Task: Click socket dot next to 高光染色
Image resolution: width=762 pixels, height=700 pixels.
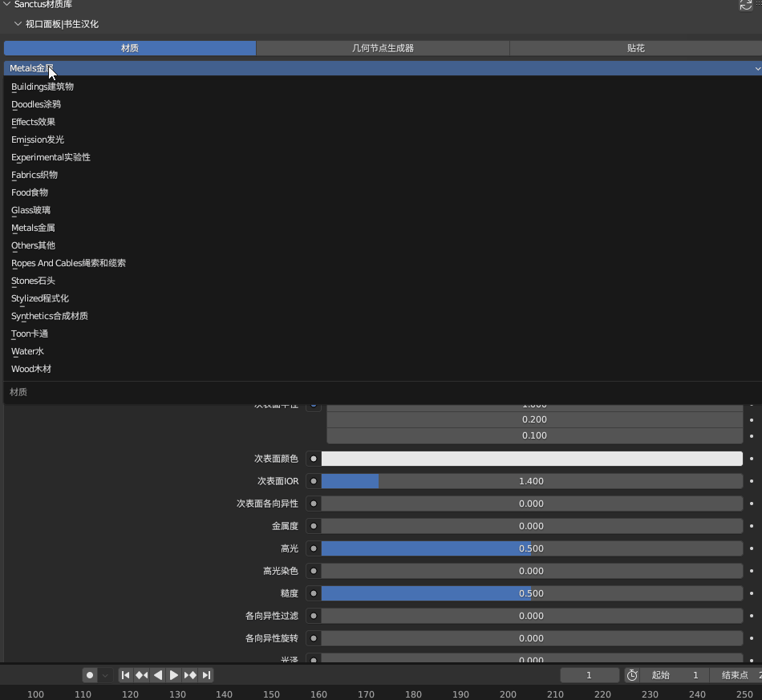Action: 314,571
